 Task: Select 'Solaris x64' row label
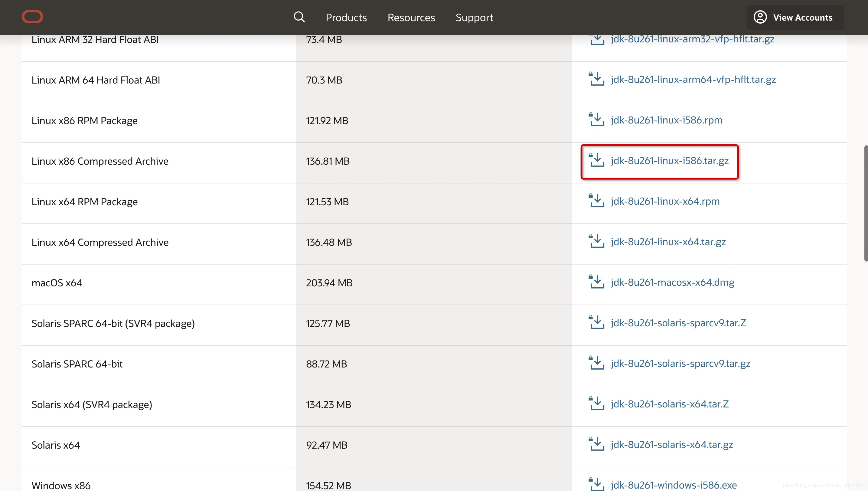point(56,445)
